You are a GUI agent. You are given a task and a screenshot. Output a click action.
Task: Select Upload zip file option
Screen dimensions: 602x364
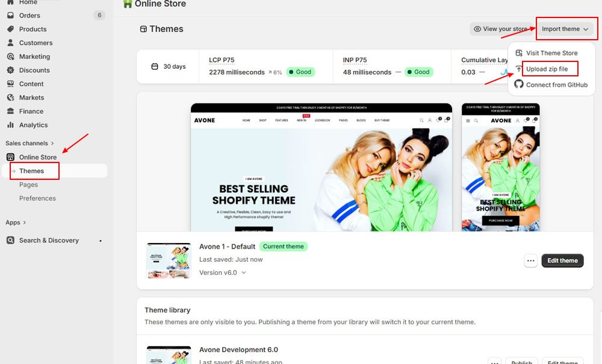coord(547,69)
